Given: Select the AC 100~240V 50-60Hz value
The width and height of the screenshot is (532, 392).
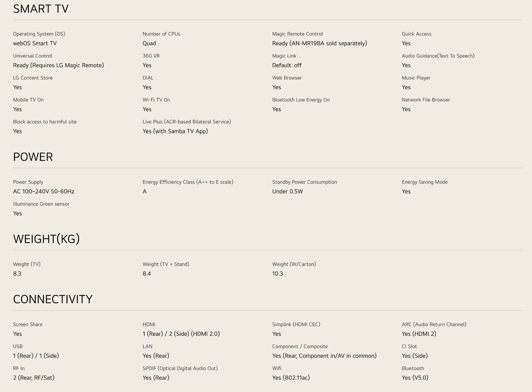Looking at the screenshot, I should [44, 191].
